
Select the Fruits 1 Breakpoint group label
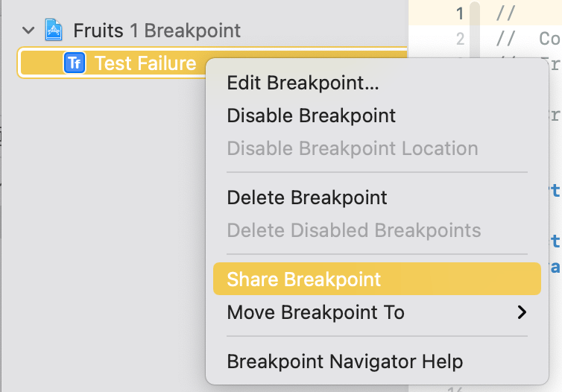point(157,31)
